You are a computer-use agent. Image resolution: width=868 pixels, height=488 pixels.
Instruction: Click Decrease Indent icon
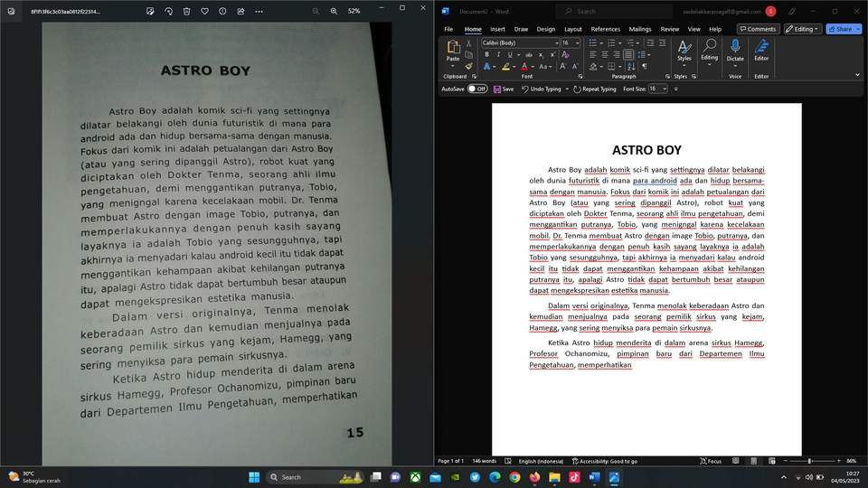(650, 42)
